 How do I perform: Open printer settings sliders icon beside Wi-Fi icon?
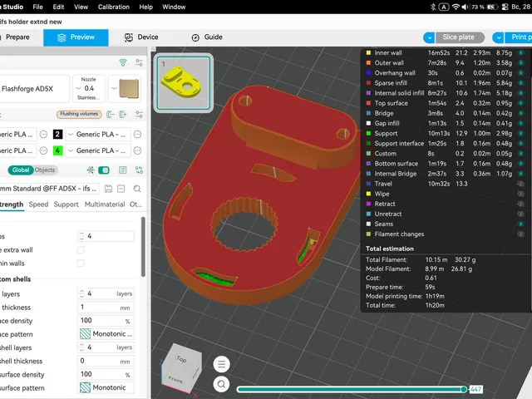click(139, 62)
